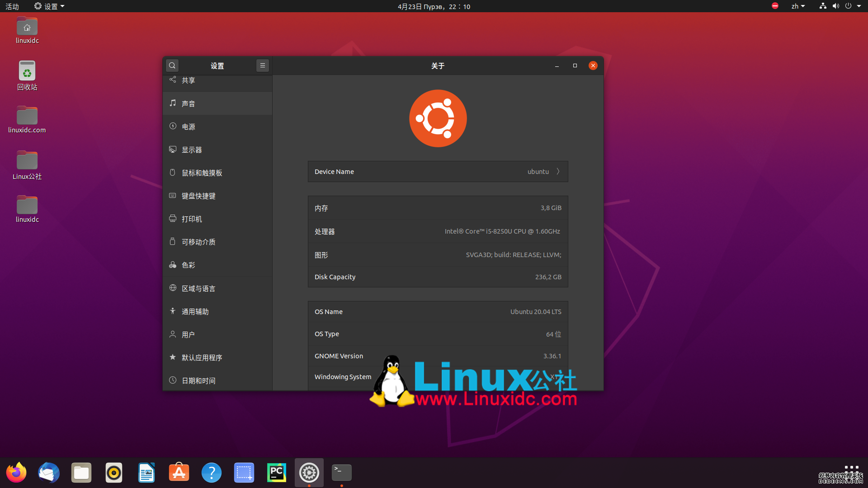This screenshot has width=868, height=488.
Task: Open the search button in Settings sidebar
Action: pos(172,66)
